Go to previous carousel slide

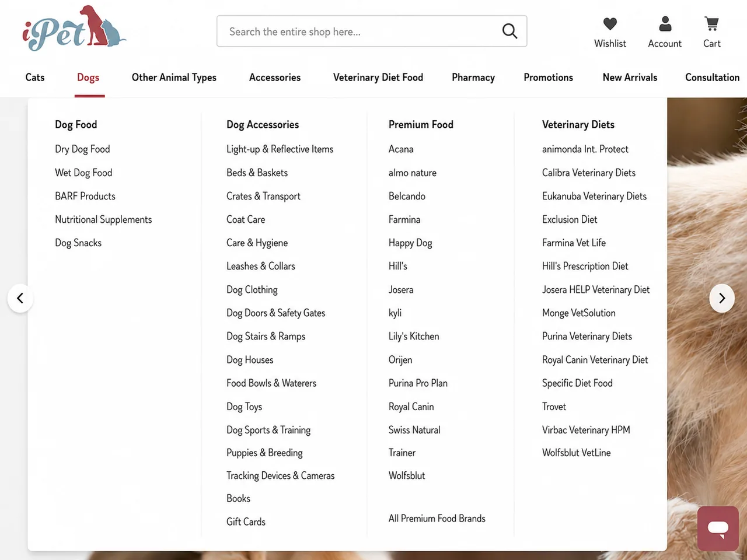coord(20,298)
